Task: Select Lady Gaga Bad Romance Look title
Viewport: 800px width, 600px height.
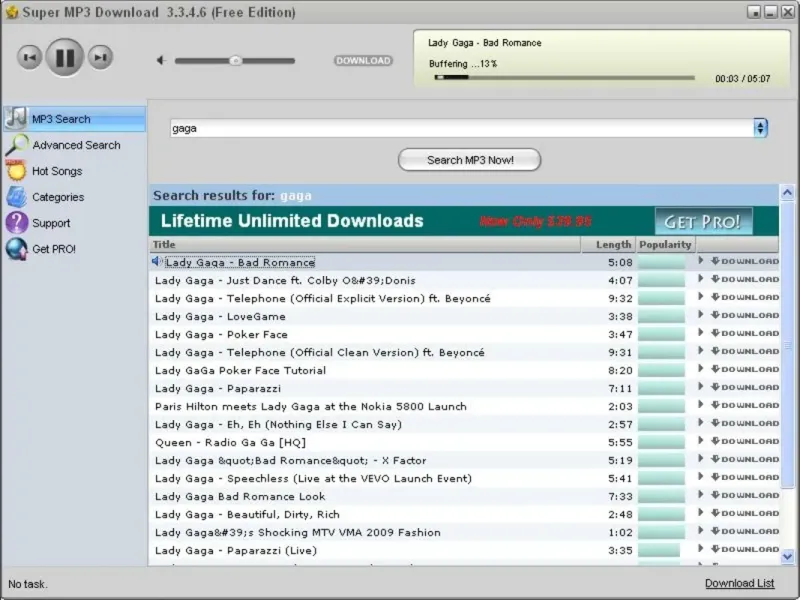Action: pyautogui.click(x=240, y=496)
